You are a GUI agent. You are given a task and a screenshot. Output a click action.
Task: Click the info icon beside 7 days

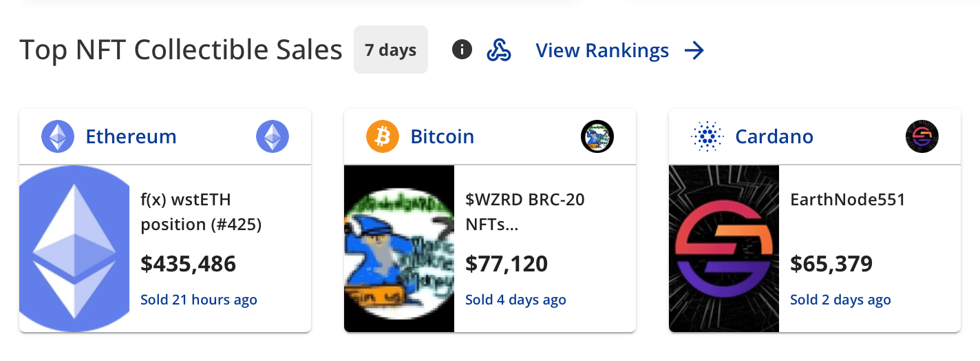coord(462,50)
